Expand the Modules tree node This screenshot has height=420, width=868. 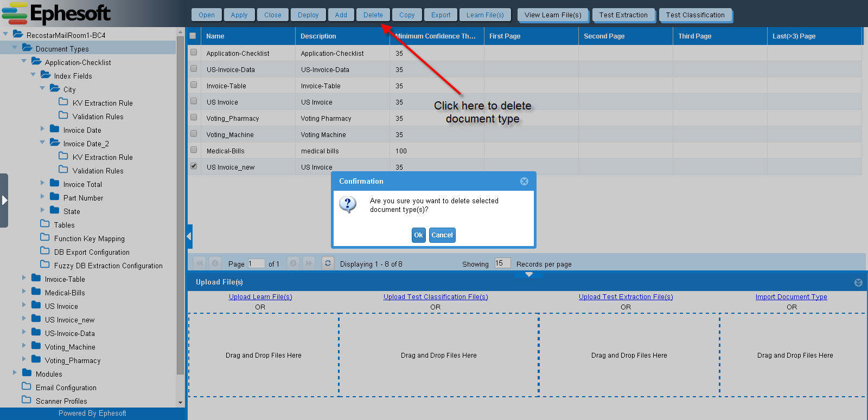15,373
